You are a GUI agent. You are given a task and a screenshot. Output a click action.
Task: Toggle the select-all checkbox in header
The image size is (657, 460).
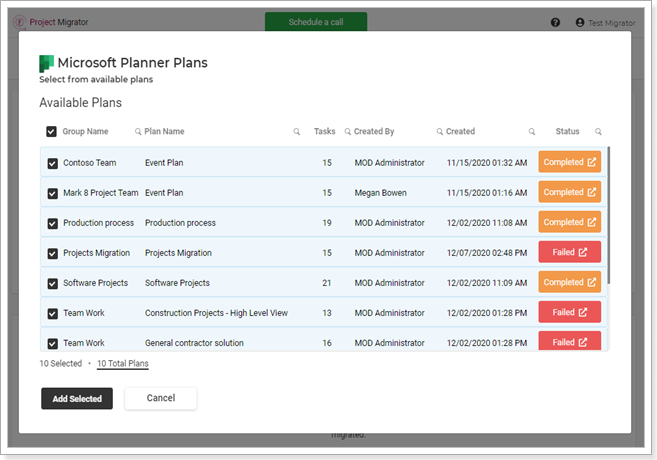click(x=51, y=132)
